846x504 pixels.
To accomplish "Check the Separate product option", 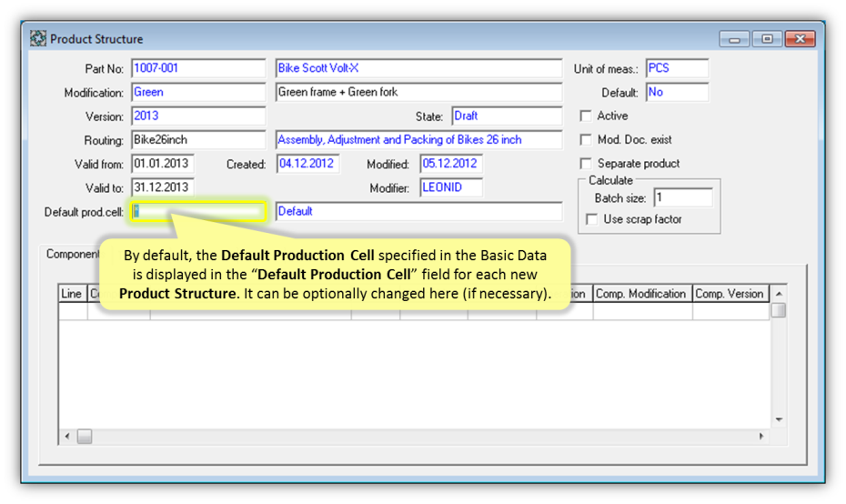I will [x=586, y=164].
